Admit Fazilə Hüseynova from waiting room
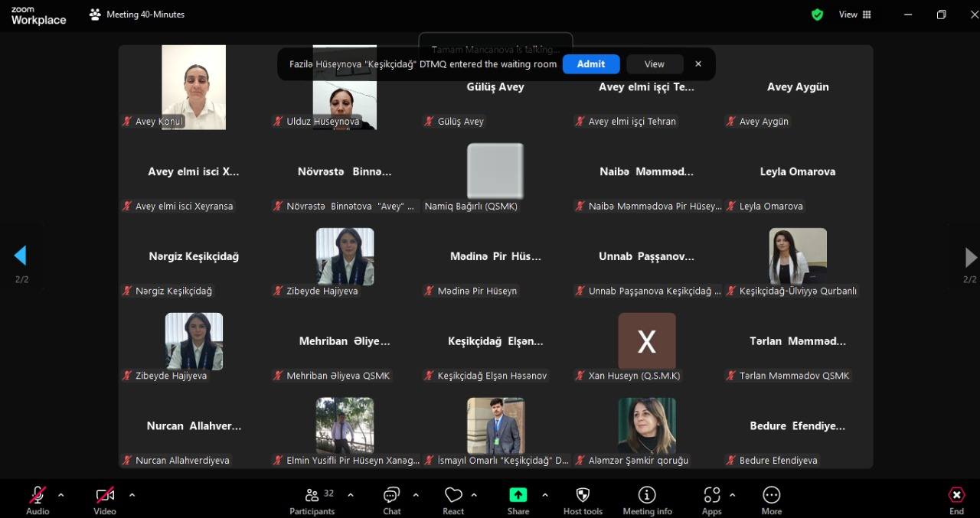Image resolution: width=980 pixels, height=518 pixels. (x=590, y=64)
